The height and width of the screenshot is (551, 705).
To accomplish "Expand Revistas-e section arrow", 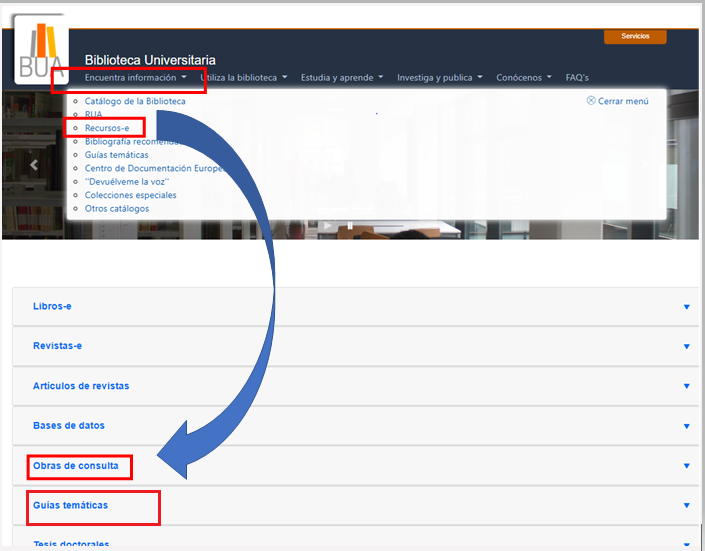I will [x=686, y=346].
